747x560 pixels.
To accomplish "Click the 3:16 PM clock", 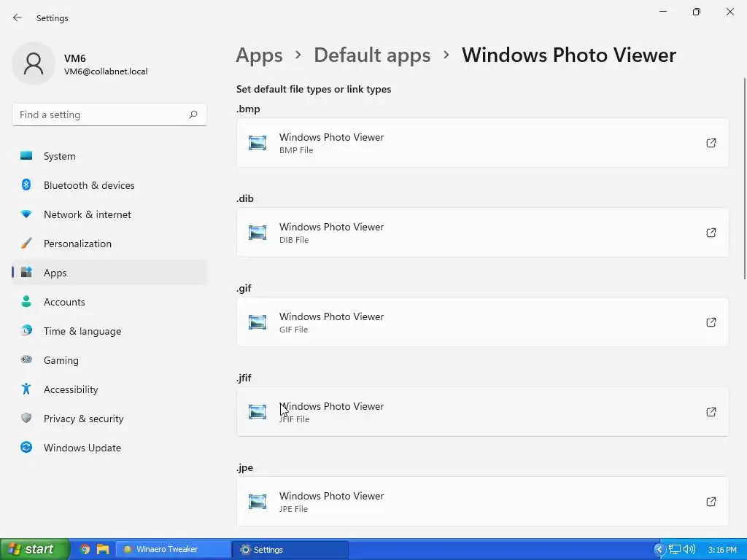I will (722, 550).
